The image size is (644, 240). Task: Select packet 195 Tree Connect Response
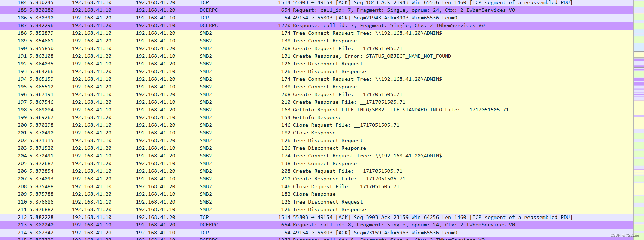(317, 87)
